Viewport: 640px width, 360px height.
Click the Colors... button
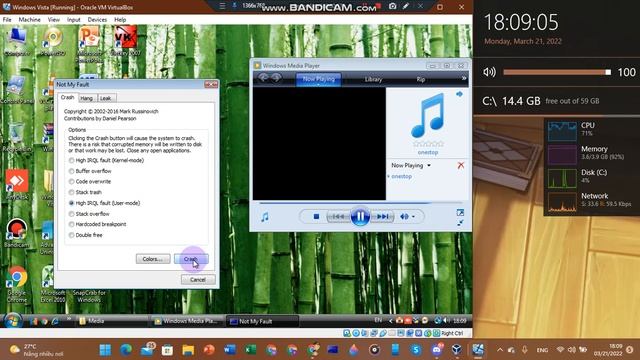click(x=153, y=259)
